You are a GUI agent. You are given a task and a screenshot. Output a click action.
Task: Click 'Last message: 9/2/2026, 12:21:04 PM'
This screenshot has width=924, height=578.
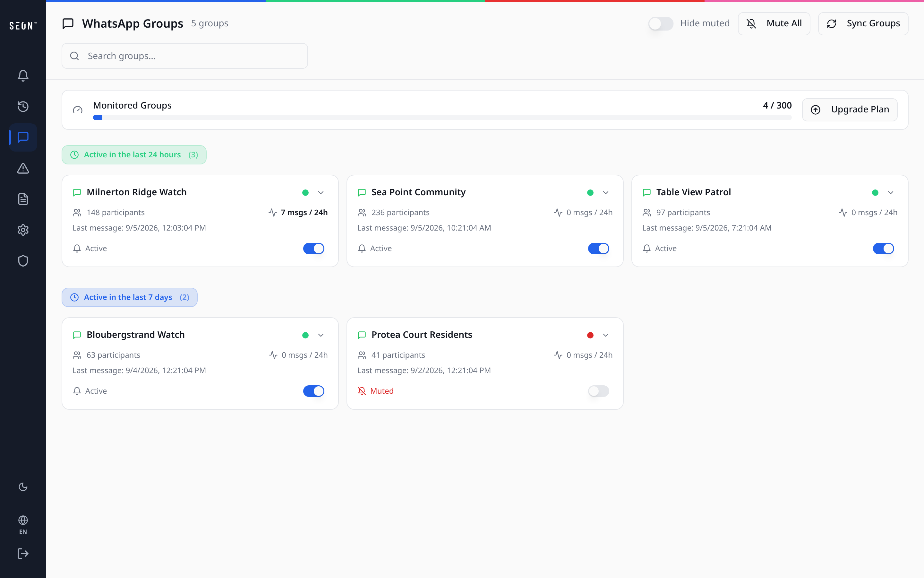click(424, 371)
